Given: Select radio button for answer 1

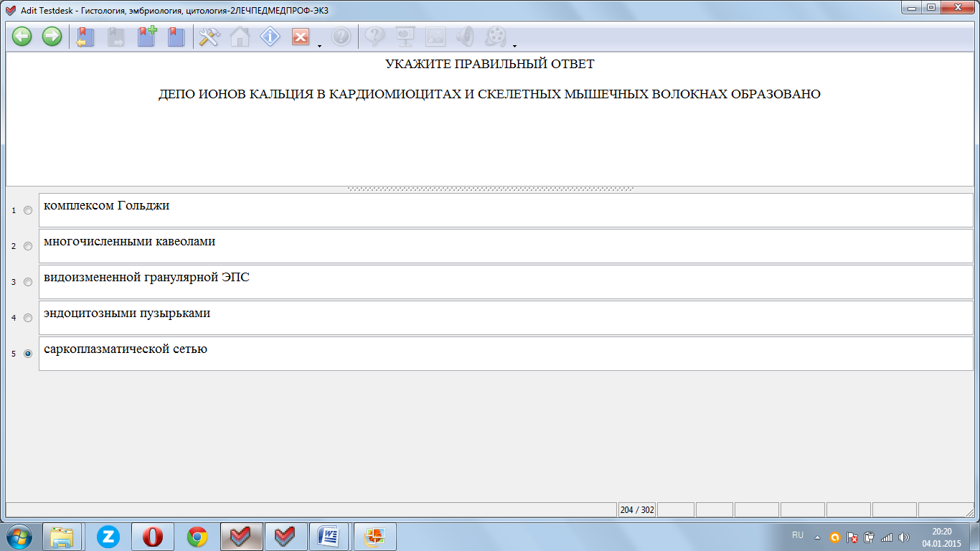Looking at the screenshot, I should (x=28, y=210).
